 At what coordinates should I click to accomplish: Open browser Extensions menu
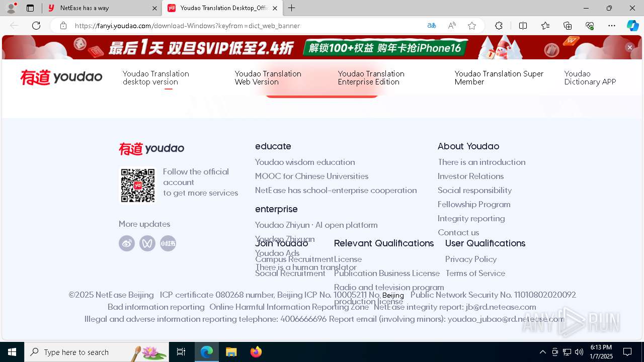pos(499,26)
